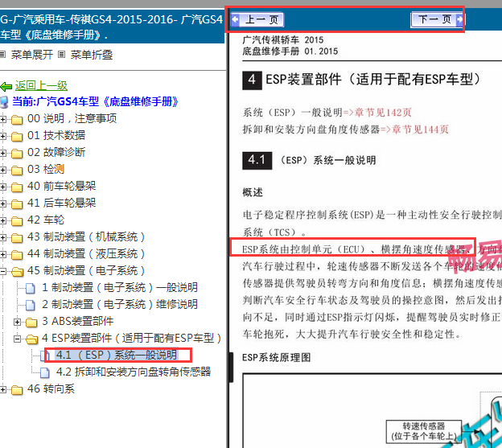The width and height of the screenshot is (502, 448).
Task: Click folder icon of 40 前车轮悬架
Action: coord(17,187)
